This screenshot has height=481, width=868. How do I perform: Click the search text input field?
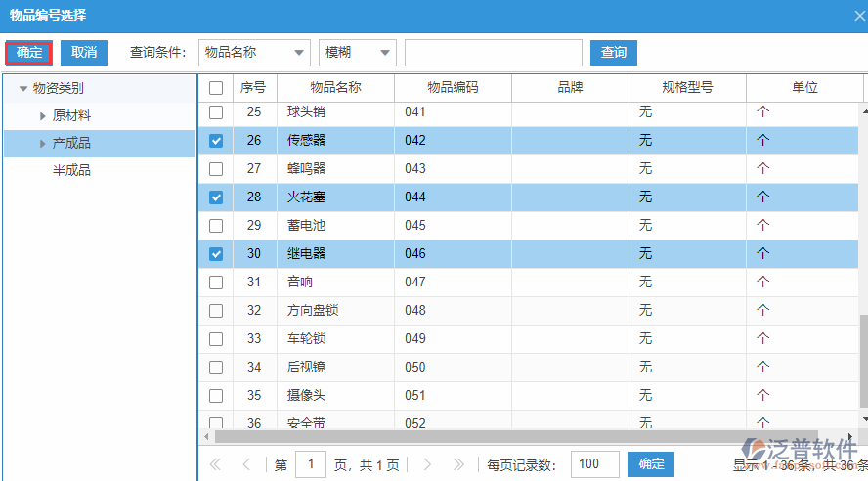(493, 53)
